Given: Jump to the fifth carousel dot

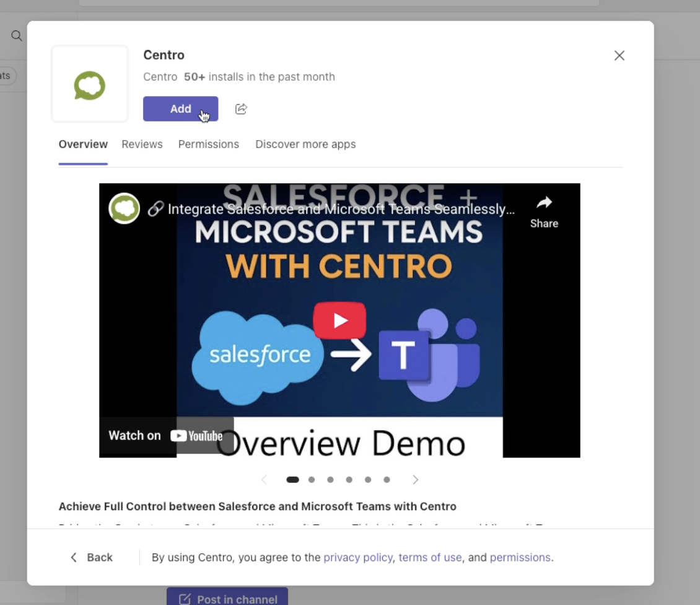Looking at the screenshot, I should [368, 480].
